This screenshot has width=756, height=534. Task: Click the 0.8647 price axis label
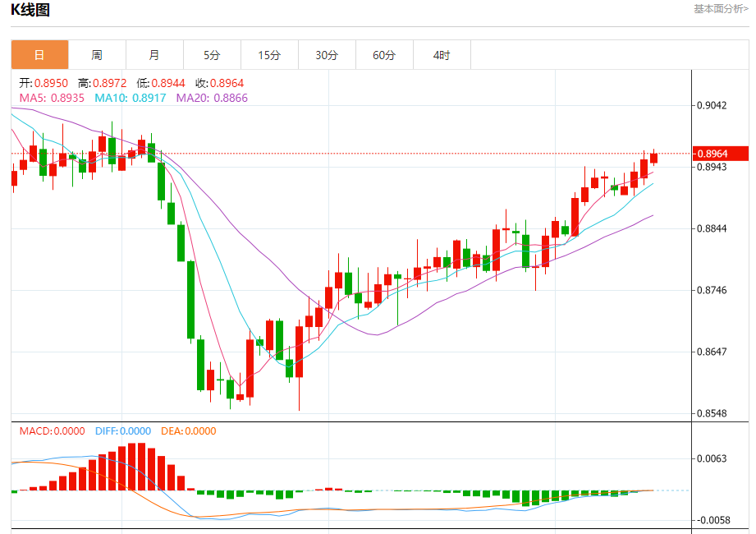point(712,352)
